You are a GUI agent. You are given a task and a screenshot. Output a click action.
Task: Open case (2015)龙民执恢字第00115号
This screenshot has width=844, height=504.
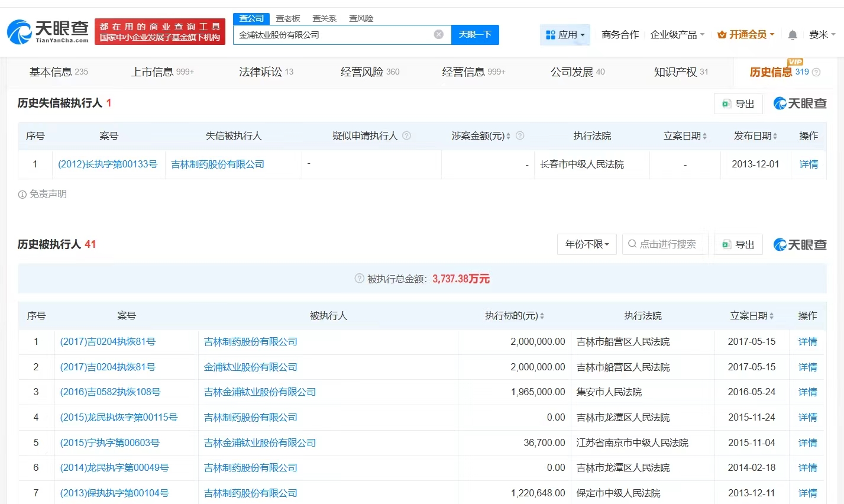pyautogui.click(x=119, y=418)
